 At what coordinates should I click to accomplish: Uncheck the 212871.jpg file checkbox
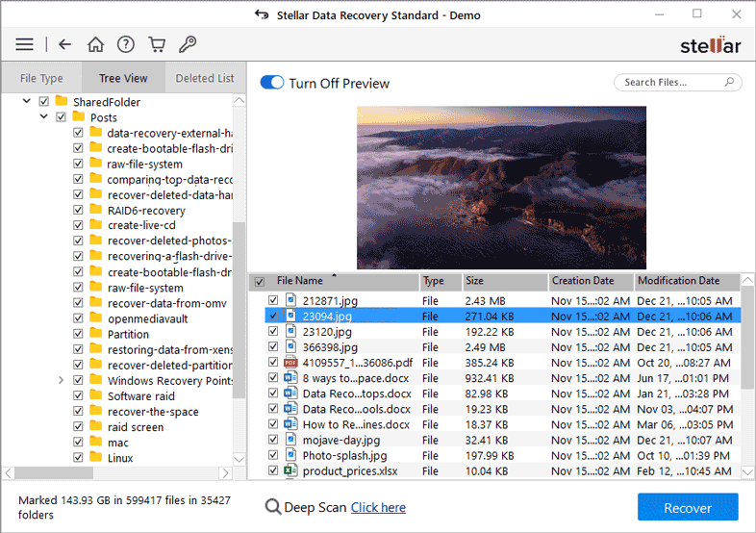pos(273,300)
